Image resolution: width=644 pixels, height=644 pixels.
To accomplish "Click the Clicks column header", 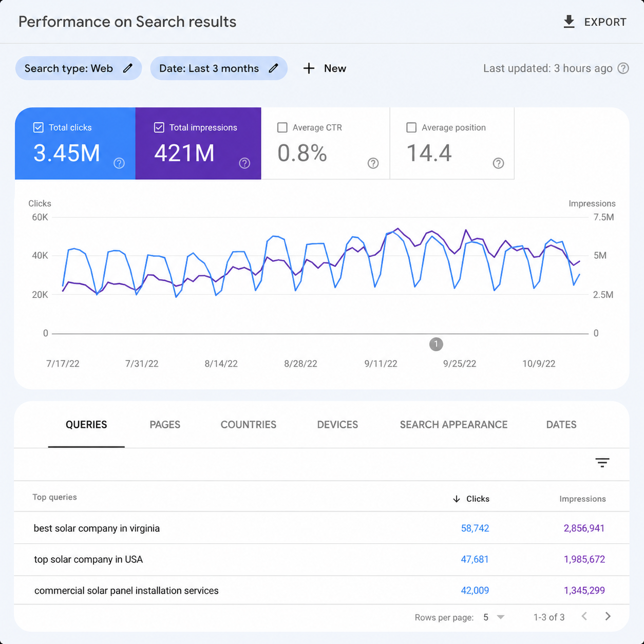I will [x=478, y=499].
